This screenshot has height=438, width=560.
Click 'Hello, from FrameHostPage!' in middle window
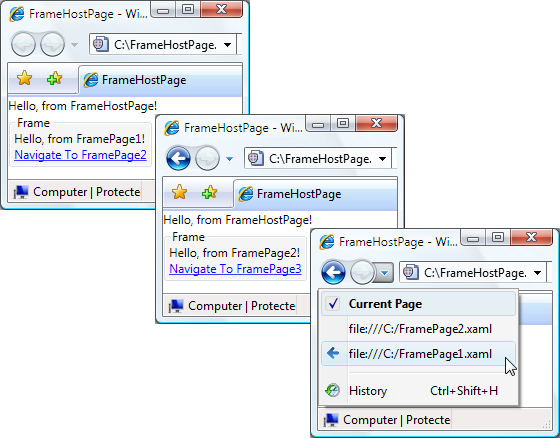[238, 220]
